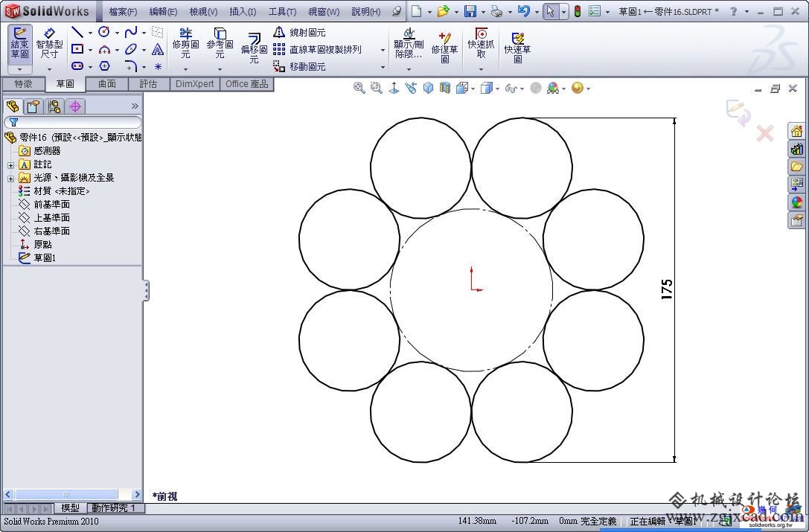Open dropdown arrow under 修剪圖元
Image resolution: width=809 pixels, height=532 pixels.
click(x=186, y=69)
